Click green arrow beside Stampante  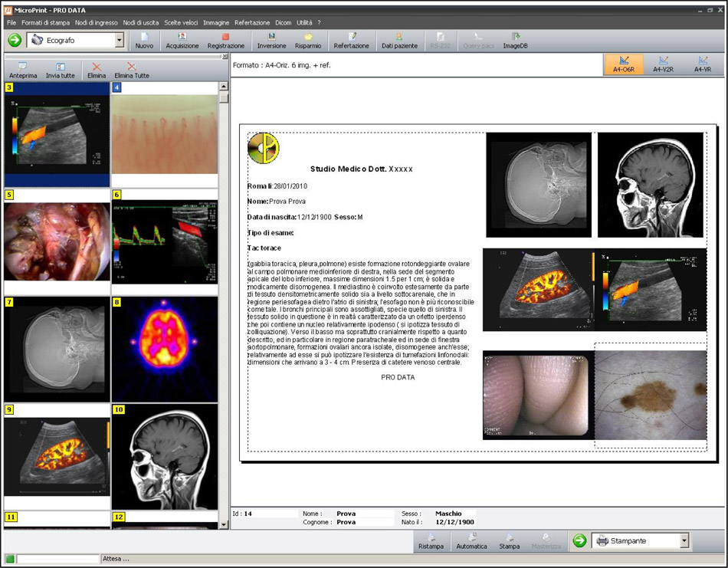click(x=579, y=540)
